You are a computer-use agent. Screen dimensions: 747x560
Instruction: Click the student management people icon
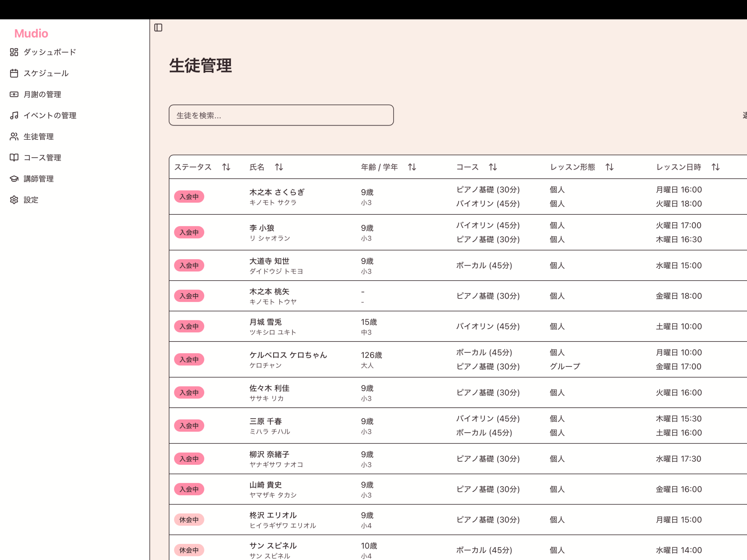14,136
